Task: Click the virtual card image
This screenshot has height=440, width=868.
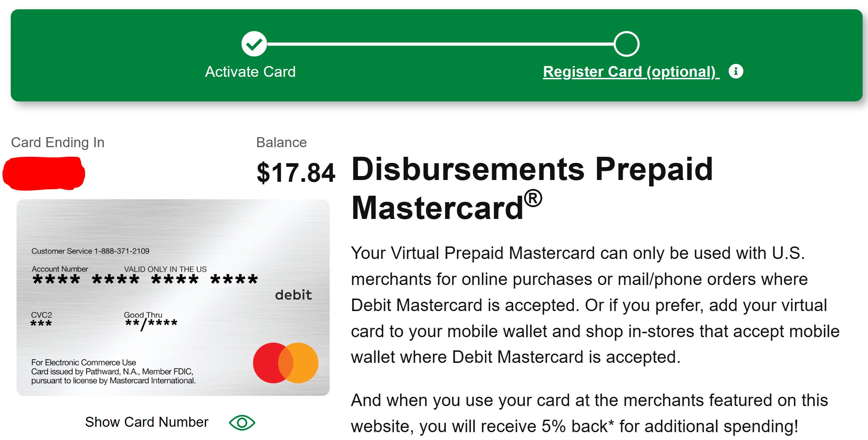Action: click(x=173, y=297)
